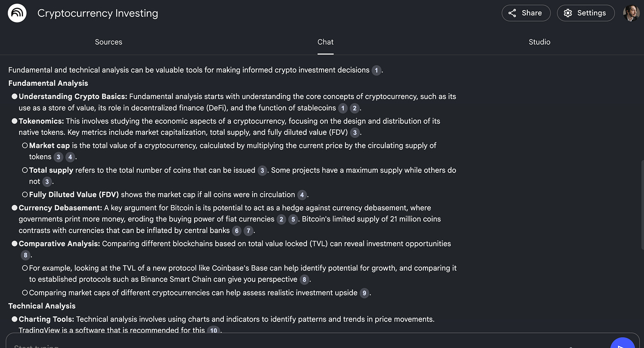Screen dimensions: 644x348
Task: Click the blue send message button
Action: [x=622, y=343]
